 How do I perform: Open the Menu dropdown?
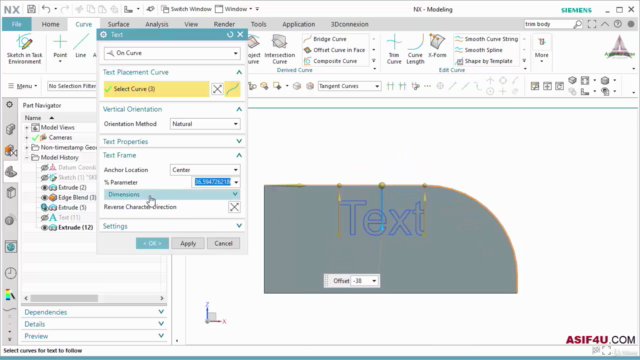[23, 86]
